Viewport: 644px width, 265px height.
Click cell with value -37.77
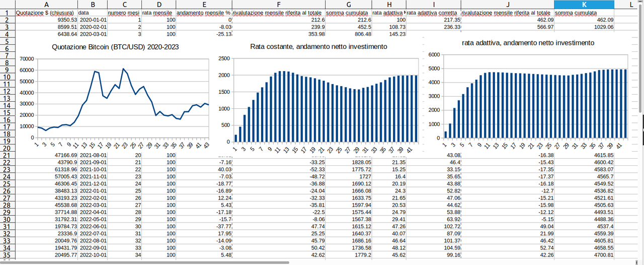click(204, 227)
